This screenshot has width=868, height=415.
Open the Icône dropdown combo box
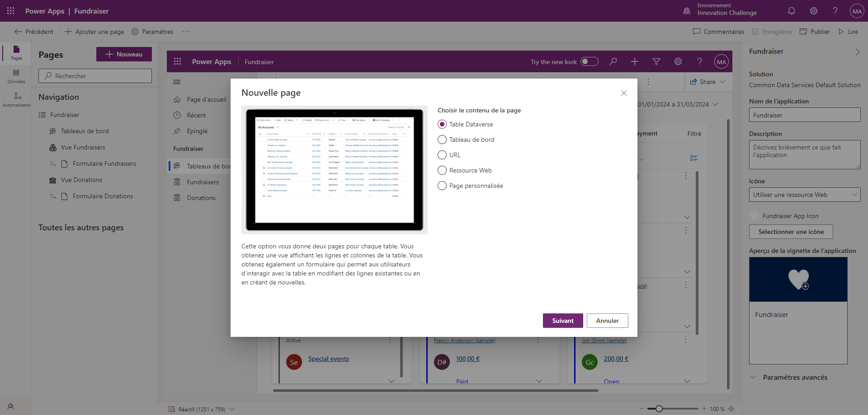click(805, 195)
